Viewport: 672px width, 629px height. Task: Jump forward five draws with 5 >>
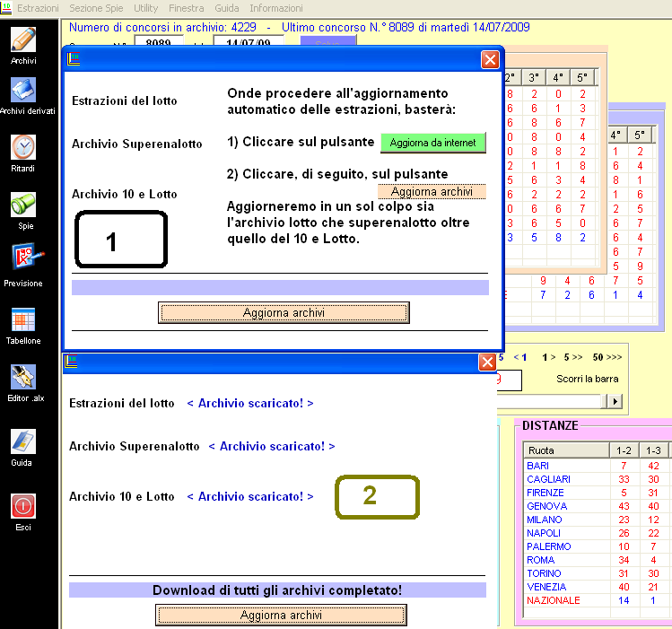573,357
